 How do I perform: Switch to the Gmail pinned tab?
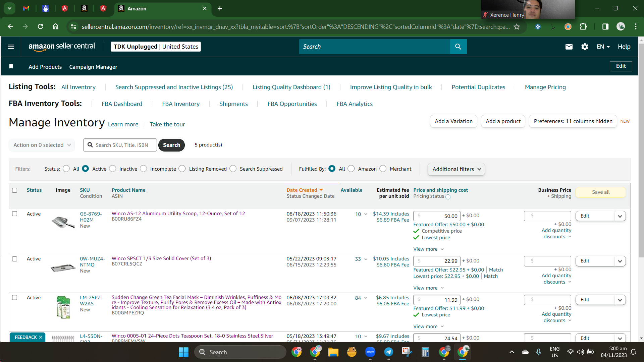(x=26, y=8)
